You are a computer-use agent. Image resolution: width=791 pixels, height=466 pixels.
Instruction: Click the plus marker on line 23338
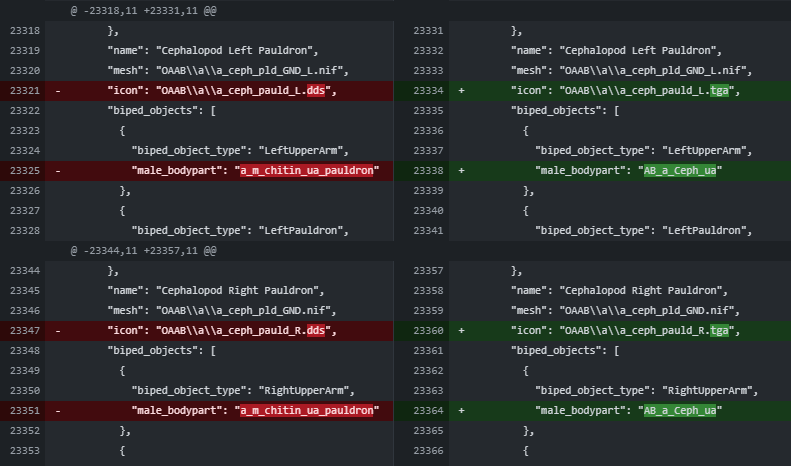click(462, 170)
